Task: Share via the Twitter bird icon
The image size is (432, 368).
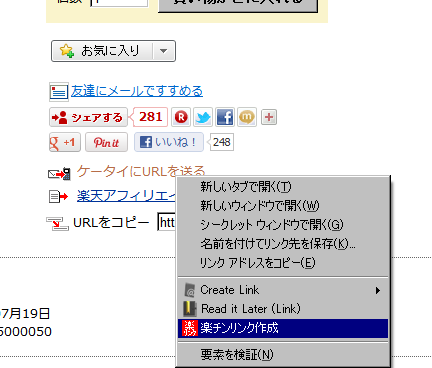Action: tap(203, 117)
